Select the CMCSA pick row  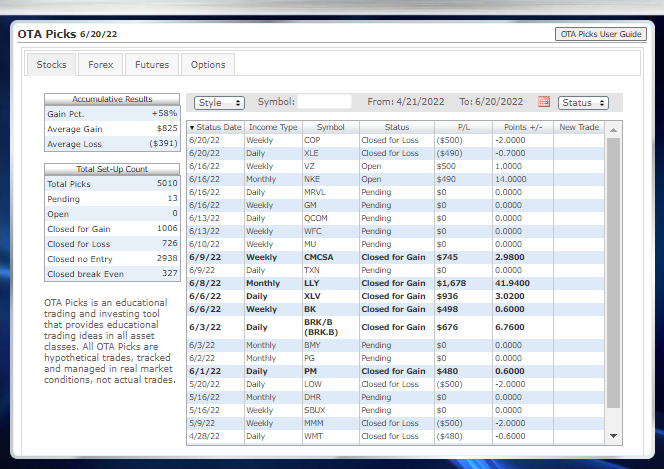pos(330,257)
